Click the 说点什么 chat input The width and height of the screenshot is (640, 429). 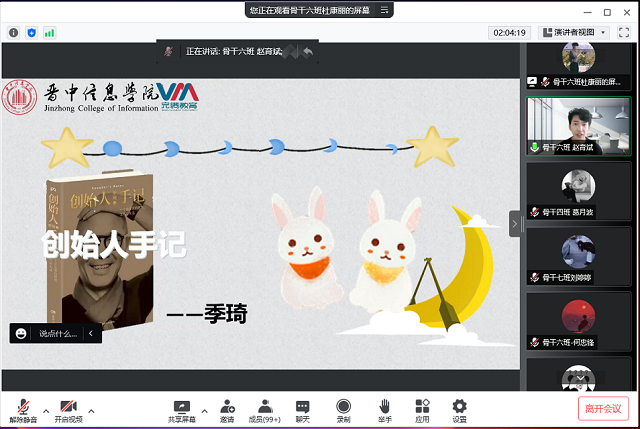point(58,333)
